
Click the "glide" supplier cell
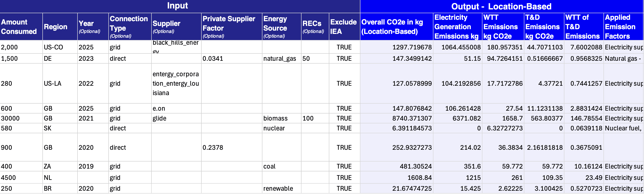click(x=159, y=118)
